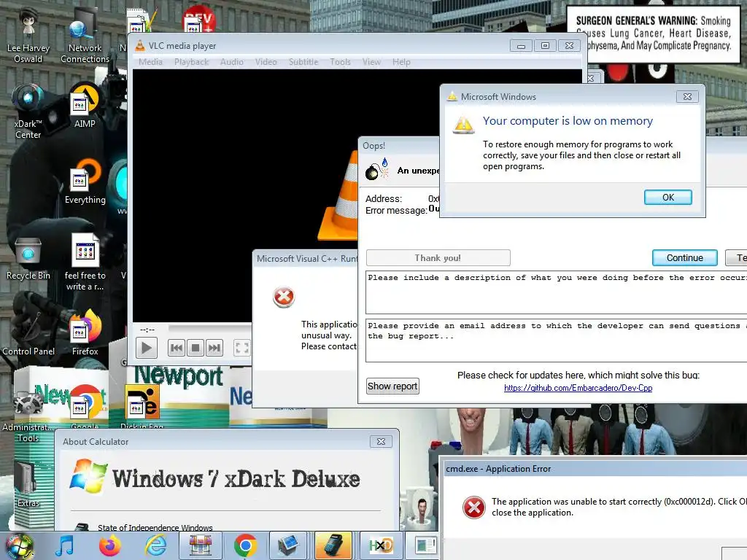747x560 pixels.
Task: Open the Administrative Tools desktop icon
Action: pos(28,416)
